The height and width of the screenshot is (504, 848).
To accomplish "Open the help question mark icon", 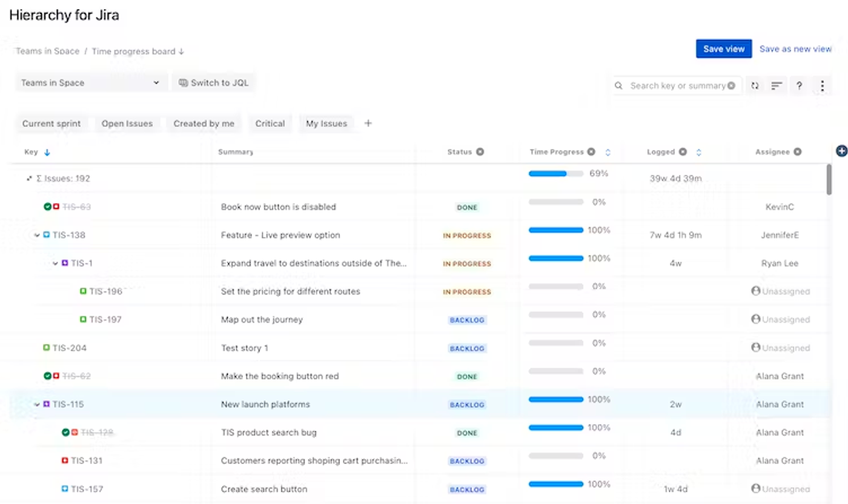I will pos(800,86).
